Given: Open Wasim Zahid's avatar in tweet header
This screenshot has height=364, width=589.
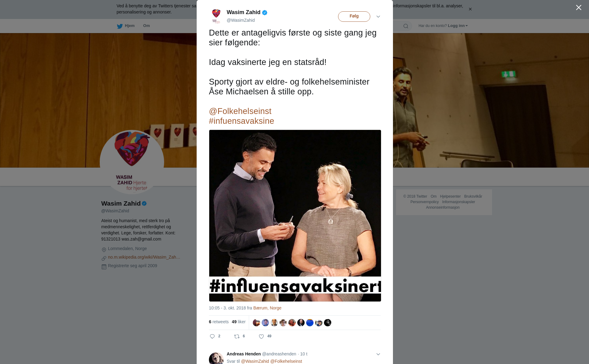Looking at the screenshot, I should click(x=216, y=16).
